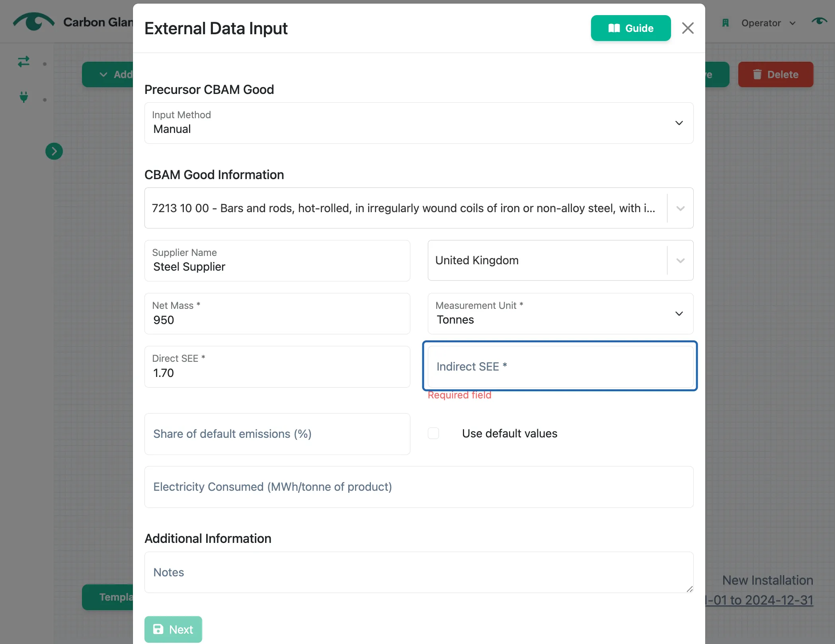Expand sidebar with green arrow circle
Screen dimensions: 835x644
point(54,151)
